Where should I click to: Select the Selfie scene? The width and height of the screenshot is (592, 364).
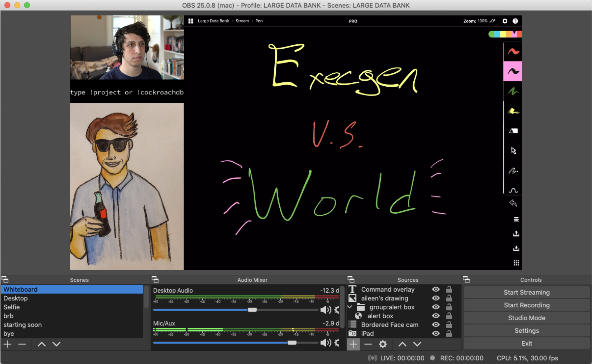pos(72,307)
